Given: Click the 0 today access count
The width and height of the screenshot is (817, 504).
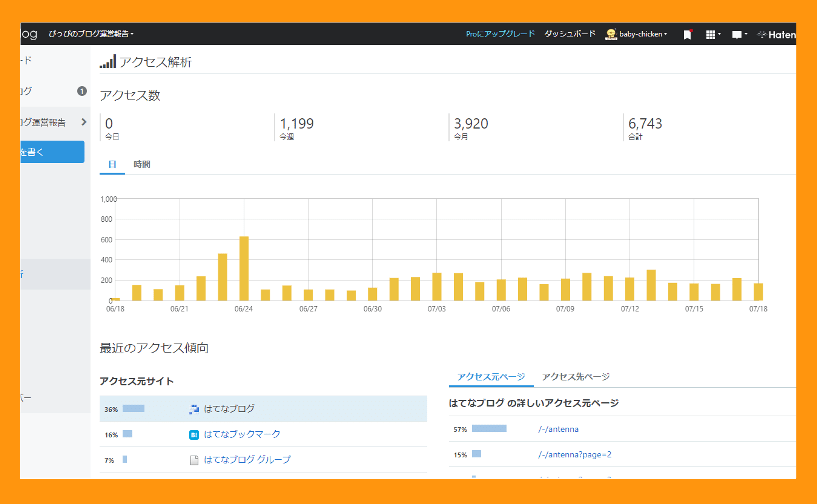Looking at the screenshot, I should tap(109, 124).
